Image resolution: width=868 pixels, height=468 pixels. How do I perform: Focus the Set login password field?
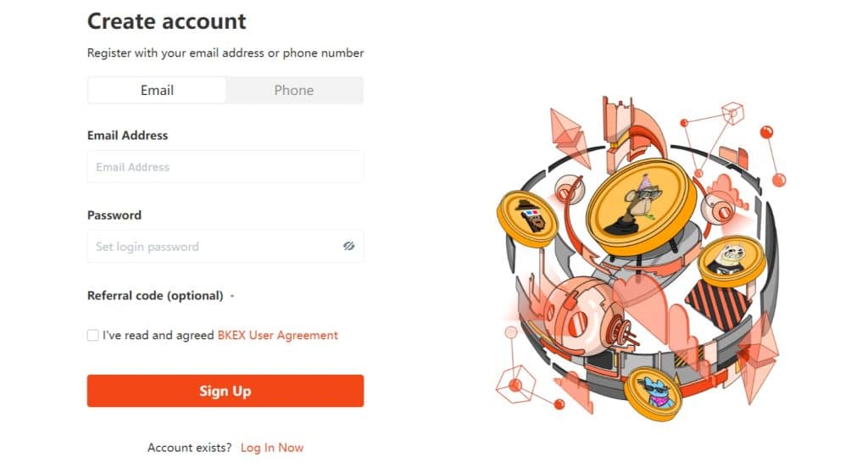(225, 247)
